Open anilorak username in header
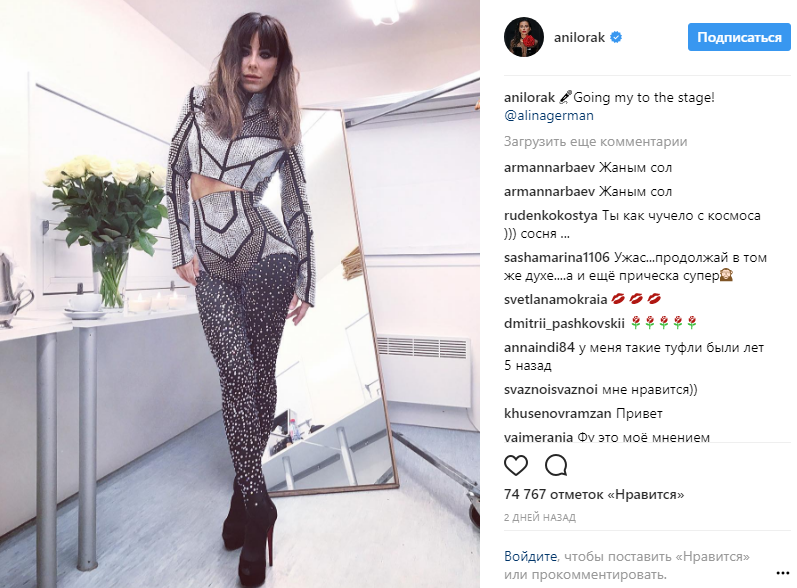Viewport: 797px width, 588px height. [579, 37]
